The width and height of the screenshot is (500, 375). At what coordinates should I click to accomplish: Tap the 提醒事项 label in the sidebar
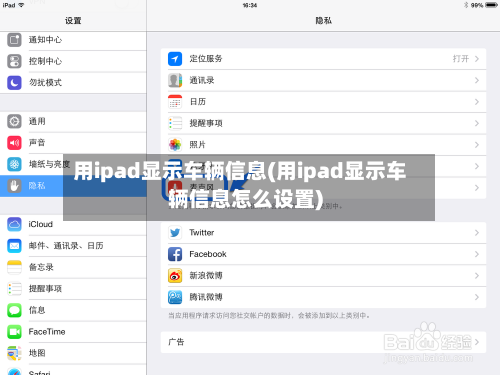(45, 289)
